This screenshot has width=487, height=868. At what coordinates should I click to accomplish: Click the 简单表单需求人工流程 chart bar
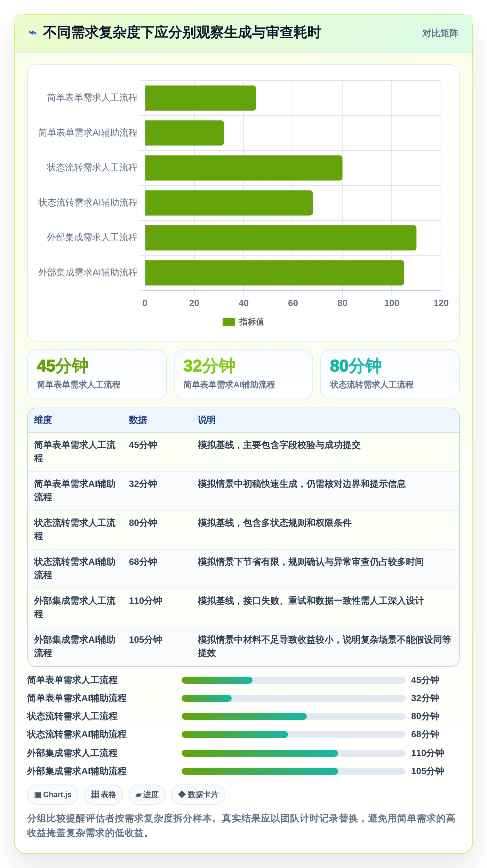[x=200, y=98]
